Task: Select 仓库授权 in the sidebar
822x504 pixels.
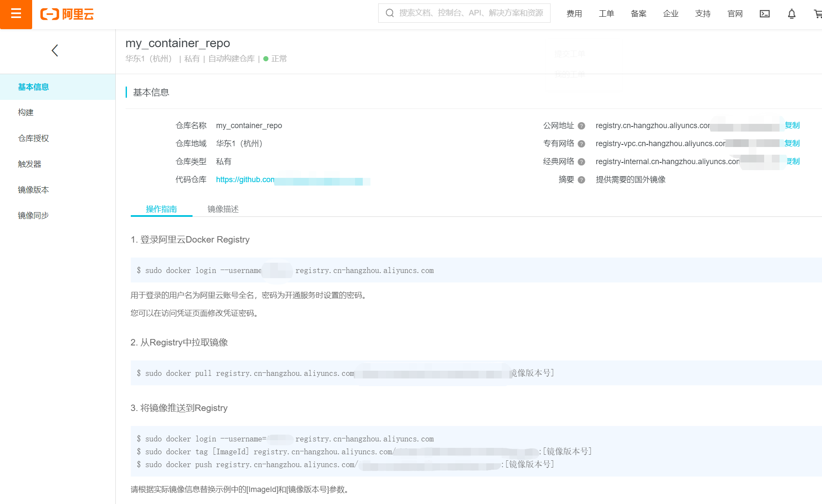Action: point(57,138)
